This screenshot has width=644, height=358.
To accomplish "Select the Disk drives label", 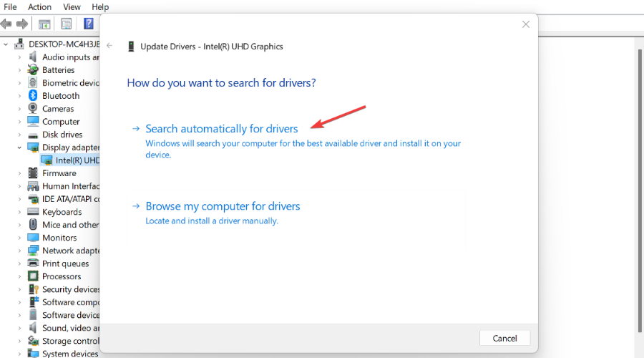I will pyautogui.click(x=62, y=135).
